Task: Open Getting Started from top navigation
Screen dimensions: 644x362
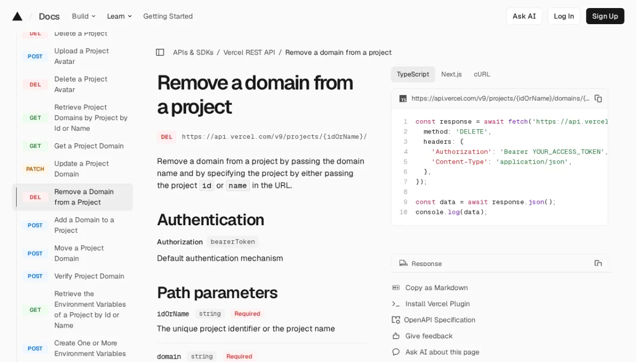Action: [168, 16]
